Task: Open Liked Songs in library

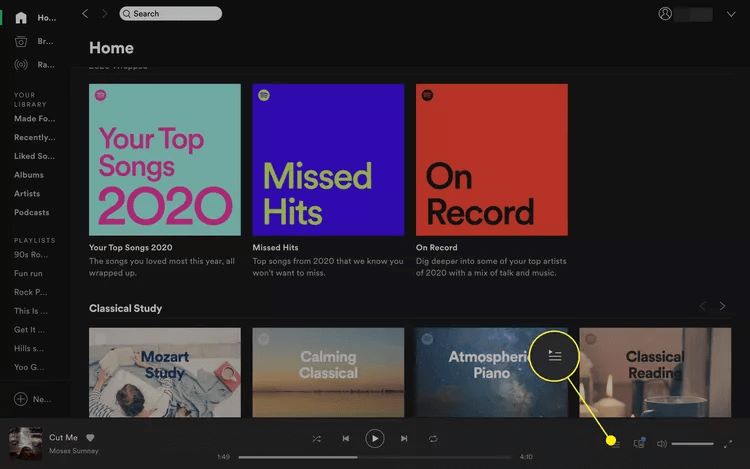Action: pos(34,156)
